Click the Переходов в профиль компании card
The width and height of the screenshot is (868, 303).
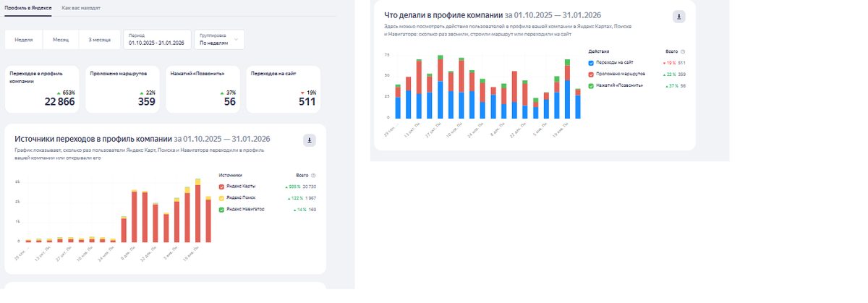42,90
